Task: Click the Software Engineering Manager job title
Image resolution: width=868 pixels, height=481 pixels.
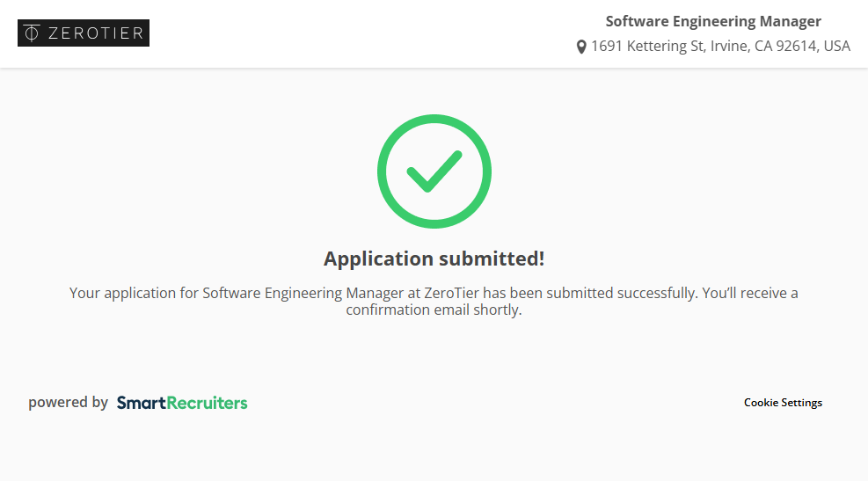Action: [713, 21]
